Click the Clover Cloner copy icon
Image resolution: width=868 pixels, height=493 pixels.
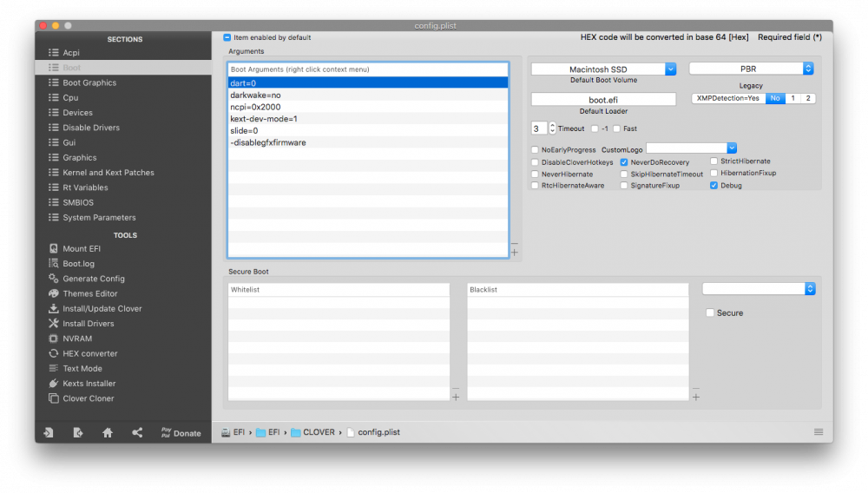53,398
